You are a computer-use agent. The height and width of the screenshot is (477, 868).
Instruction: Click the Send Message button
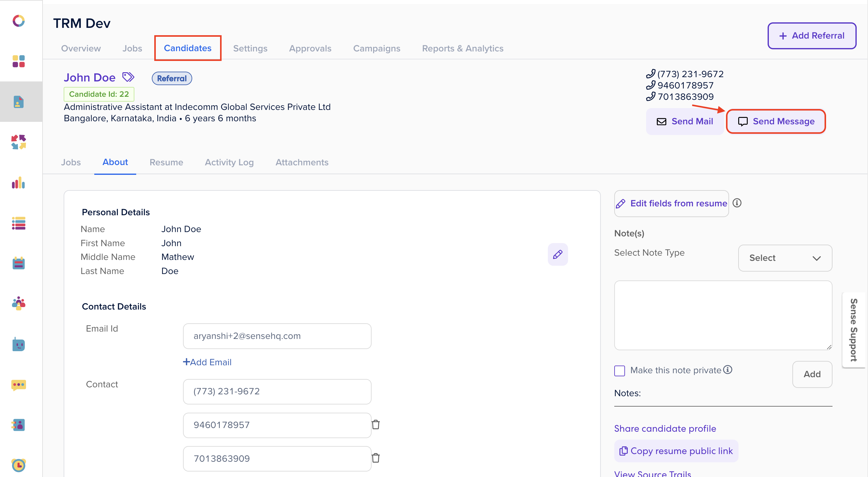coord(776,121)
